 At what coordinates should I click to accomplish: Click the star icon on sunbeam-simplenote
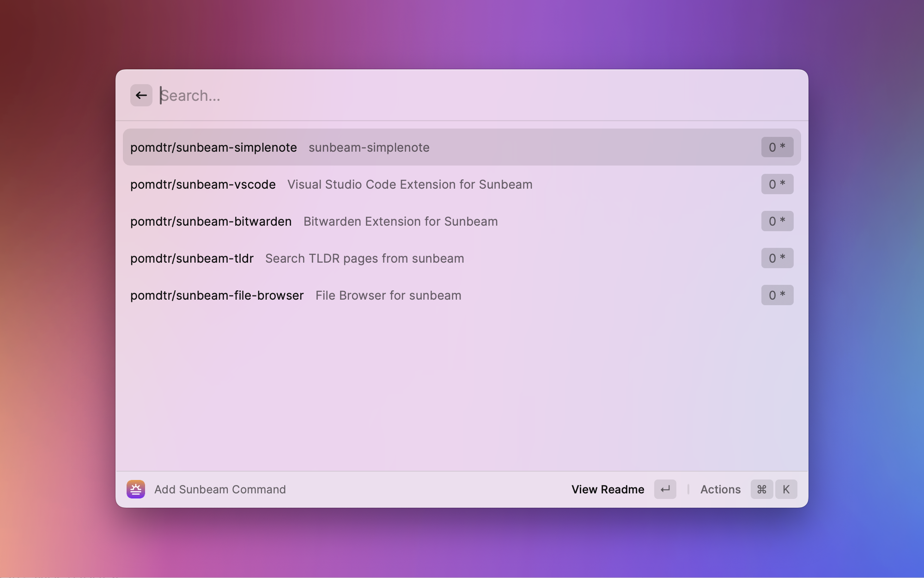[783, 147]
